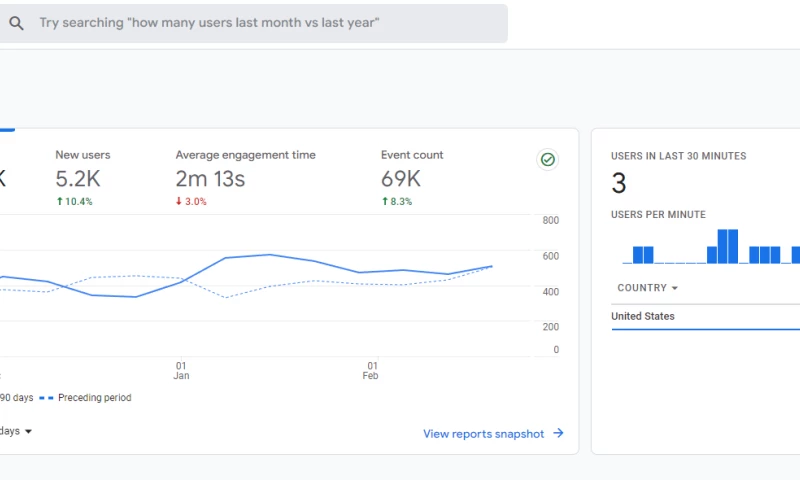Click the United States country row

[x=643, y=317]
